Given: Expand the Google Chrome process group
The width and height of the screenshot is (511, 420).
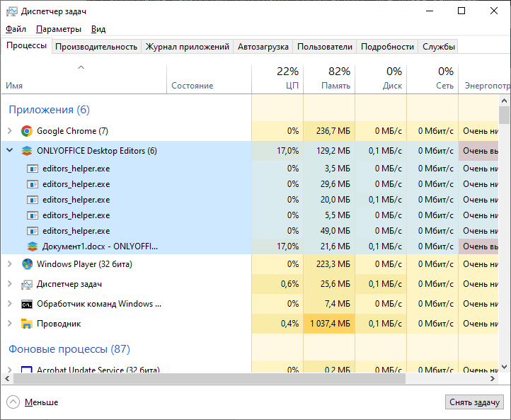Looking at the screenshot, I should coord(10,131).
